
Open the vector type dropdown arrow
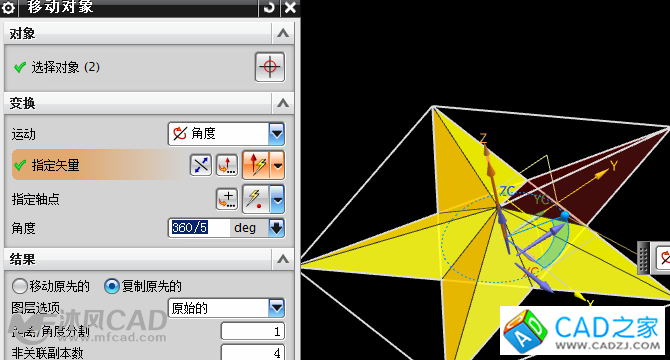tap(278, 165)
